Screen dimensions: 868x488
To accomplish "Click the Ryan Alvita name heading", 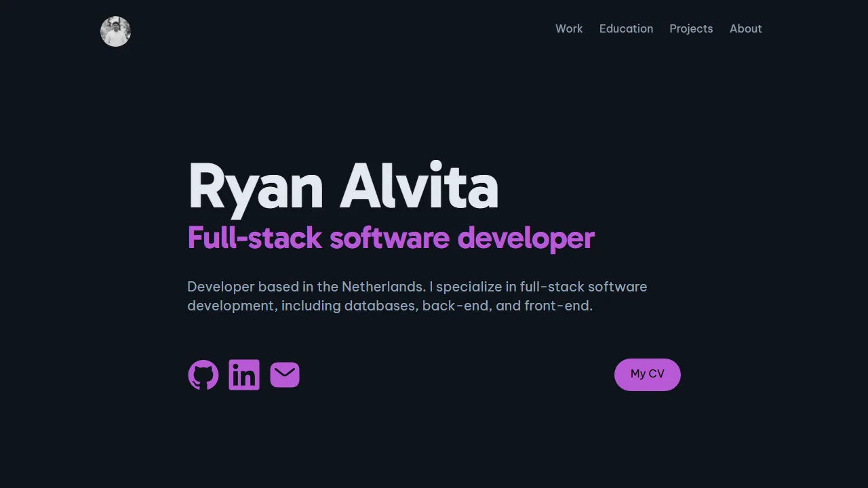I will (x=343, y=186).
